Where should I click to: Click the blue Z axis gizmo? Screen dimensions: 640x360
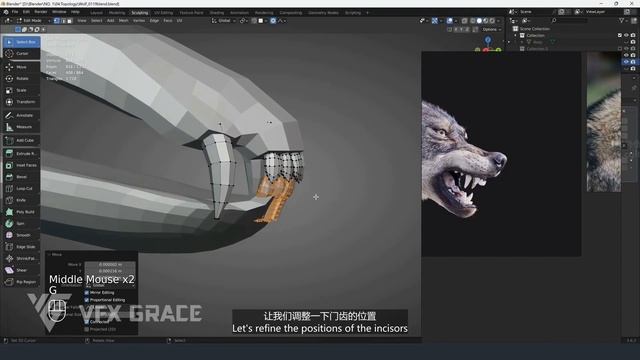(x=488, y=40)
